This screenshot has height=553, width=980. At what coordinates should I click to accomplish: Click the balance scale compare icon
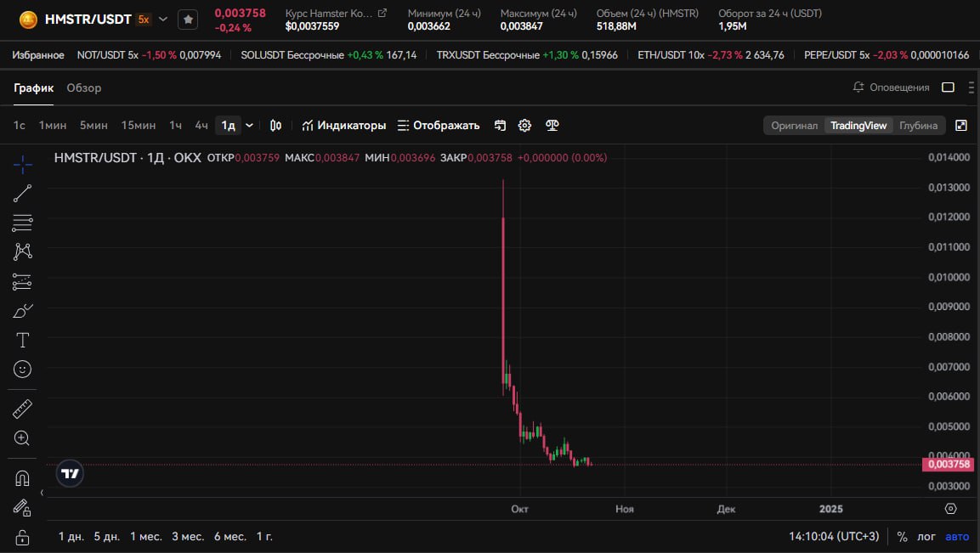pyautogui.click(x=552, y=126)
